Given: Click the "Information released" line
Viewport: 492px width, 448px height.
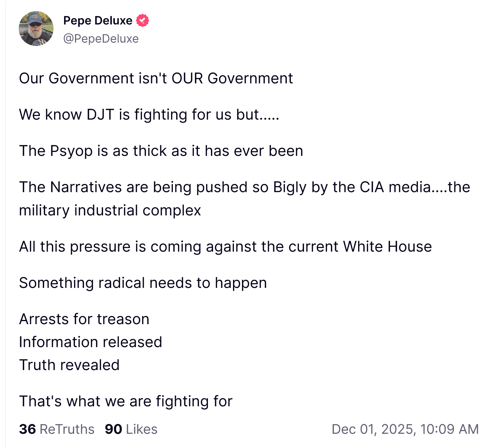Looking at the screenshot, I should [x=91, y=342].
